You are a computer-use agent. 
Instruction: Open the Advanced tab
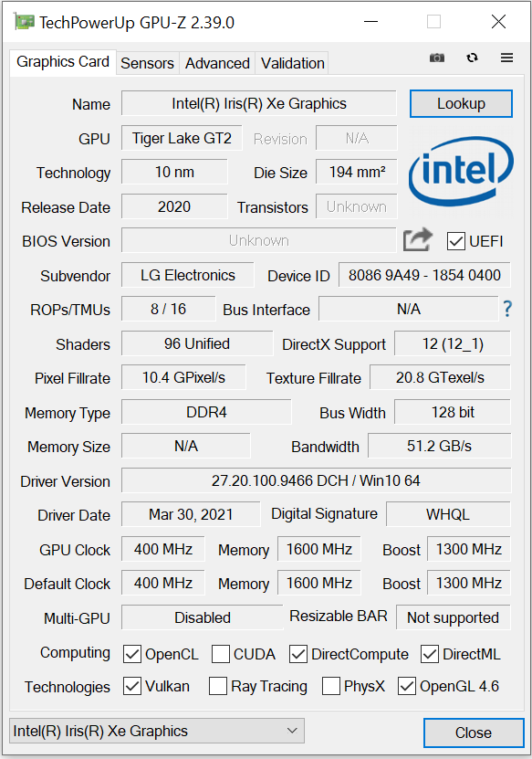(217, 63)
